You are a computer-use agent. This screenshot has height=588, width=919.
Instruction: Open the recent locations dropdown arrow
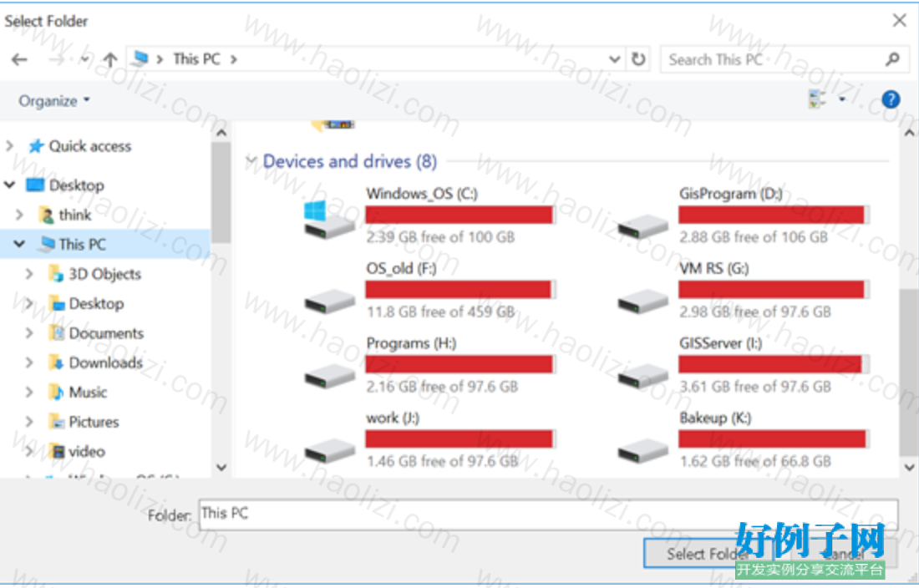[84, 59]
